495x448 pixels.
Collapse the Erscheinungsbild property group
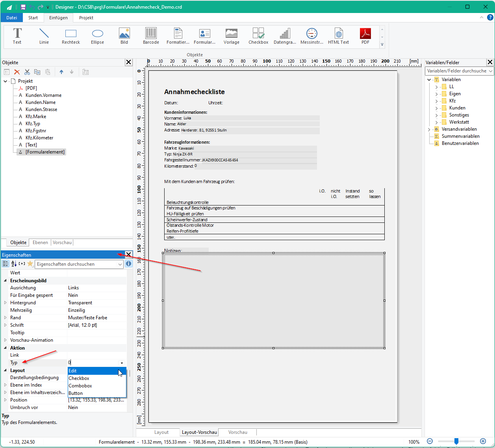coord(5,281)
